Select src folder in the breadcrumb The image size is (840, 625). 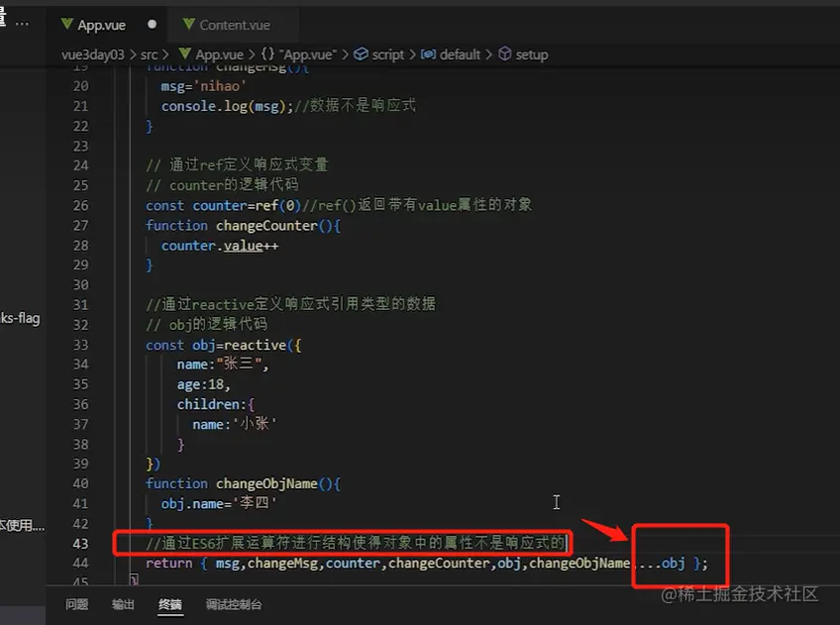pyautogui.click(x=149, y=54)
